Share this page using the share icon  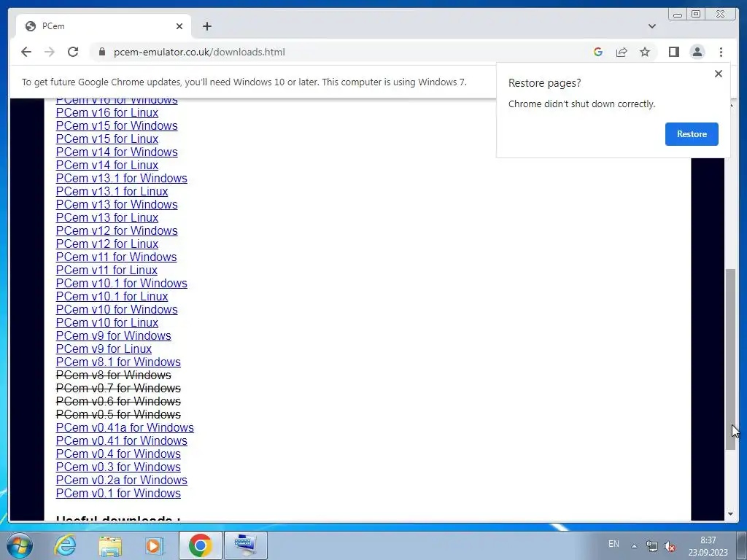click(x=622, y=52)
